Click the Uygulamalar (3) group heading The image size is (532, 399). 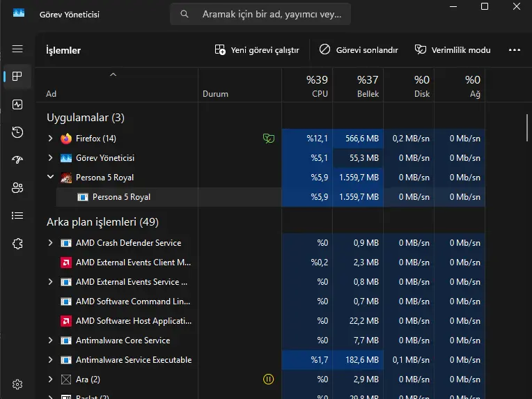pos(86,118)
